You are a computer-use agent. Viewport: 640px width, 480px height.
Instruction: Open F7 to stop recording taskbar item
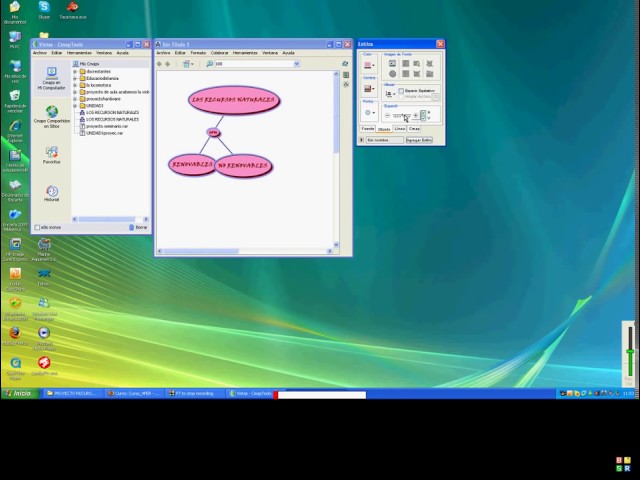click(192, 393)
